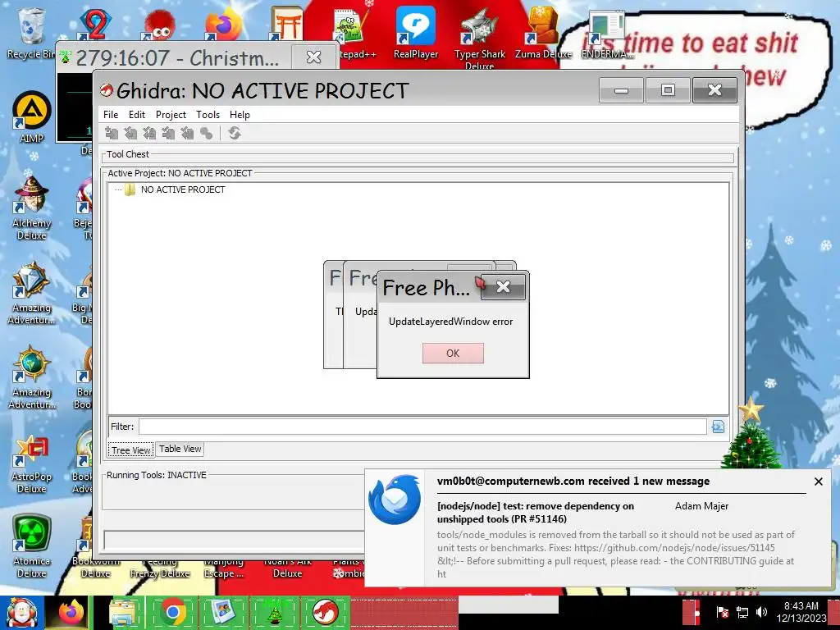Open the Project menu in Ghidra
Image resolution: width=840 pixels, height=630 pixels.
point(171,115)
